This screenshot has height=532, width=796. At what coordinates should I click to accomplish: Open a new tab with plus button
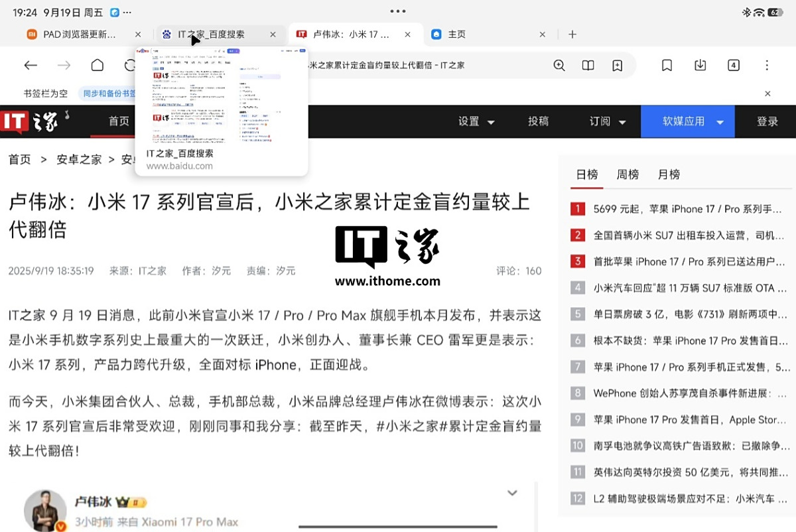click(x=572, y=34)
